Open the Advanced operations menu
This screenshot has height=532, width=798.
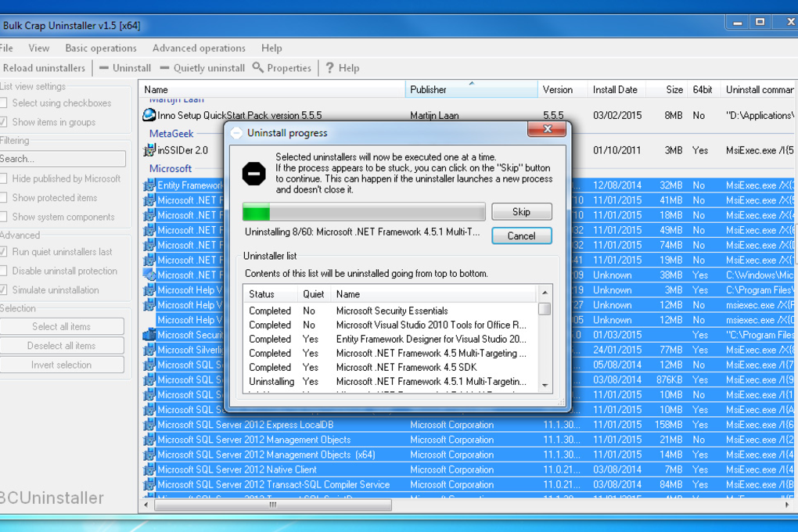[199, 48]
